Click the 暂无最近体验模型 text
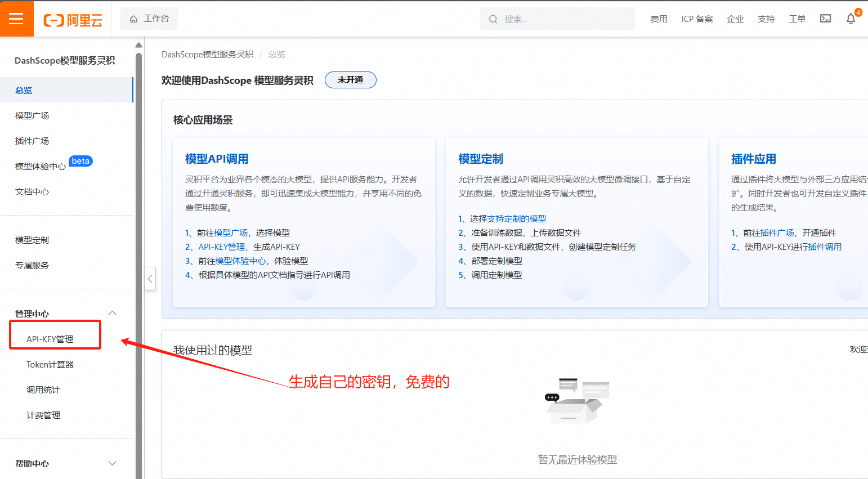The height and width of the screenshot is (479, 868). tap(577, 460)
